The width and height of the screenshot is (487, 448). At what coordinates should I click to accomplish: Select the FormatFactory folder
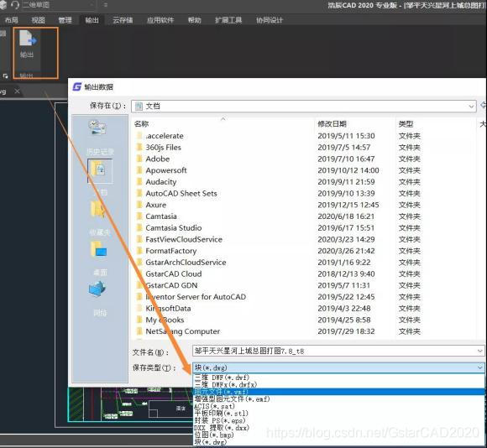click(x=170, y=251)
